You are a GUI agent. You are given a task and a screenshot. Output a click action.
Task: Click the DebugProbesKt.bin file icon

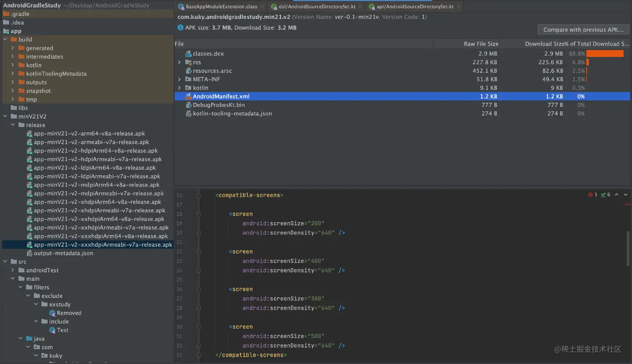click(x=189, y=105)
